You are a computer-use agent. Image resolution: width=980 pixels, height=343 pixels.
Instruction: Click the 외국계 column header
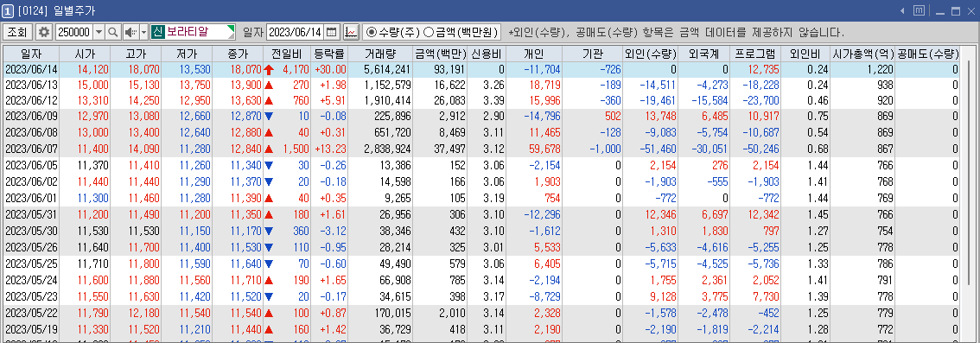click(703, 54)
